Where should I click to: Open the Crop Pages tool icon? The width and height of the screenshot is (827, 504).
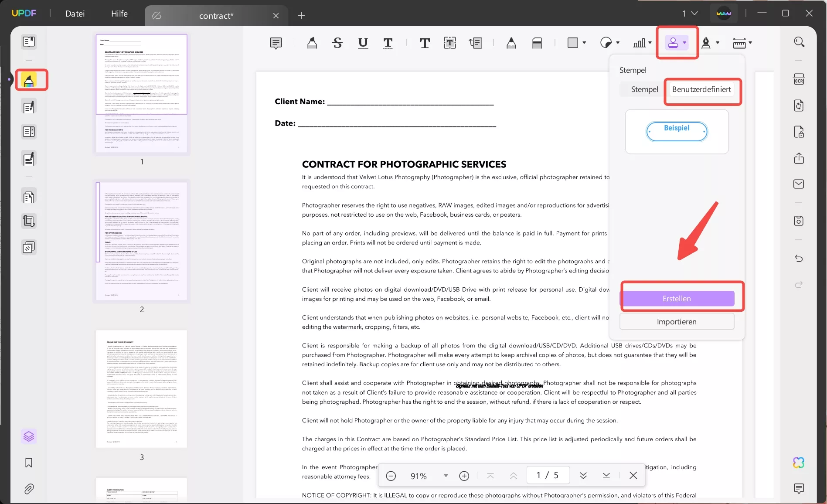(29, 221)
